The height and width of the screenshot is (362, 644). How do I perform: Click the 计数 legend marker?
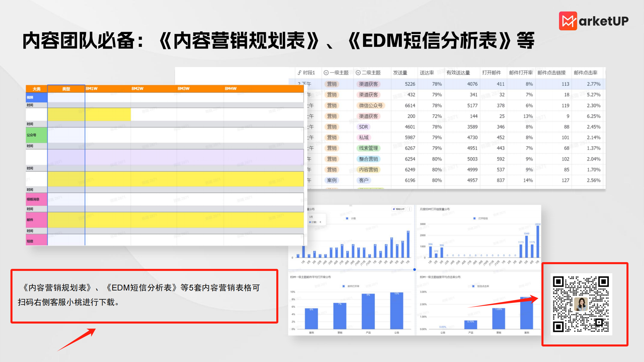(x=347, y=219)
